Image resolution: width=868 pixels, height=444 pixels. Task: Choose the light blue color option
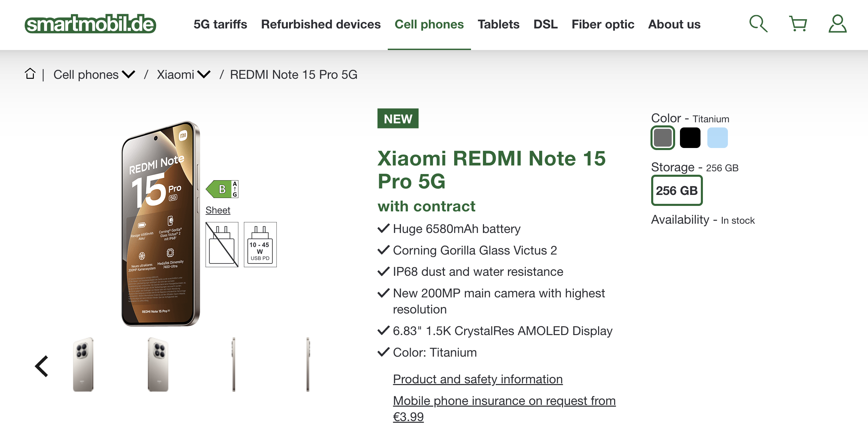point(717,138)
